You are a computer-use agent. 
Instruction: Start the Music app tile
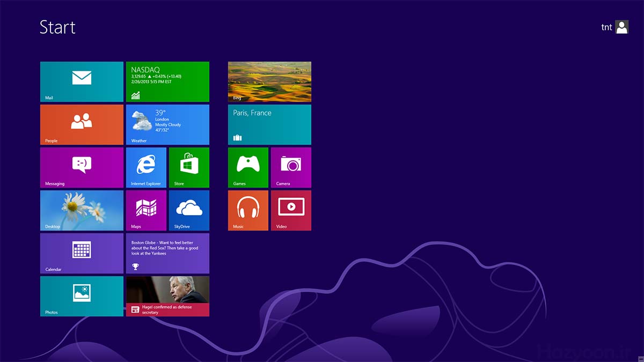[x=248, y=210]
